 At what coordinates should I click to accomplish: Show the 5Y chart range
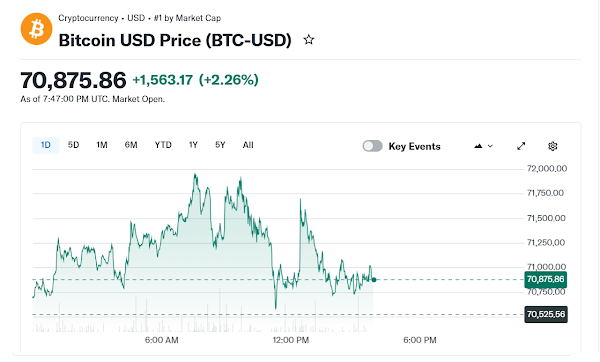[220, 145]
